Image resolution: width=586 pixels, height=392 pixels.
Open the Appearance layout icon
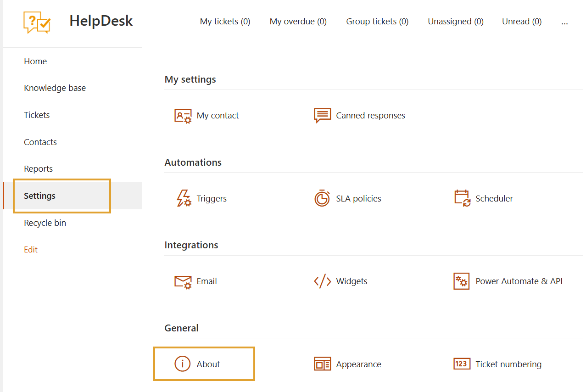[x=322, y=364]
